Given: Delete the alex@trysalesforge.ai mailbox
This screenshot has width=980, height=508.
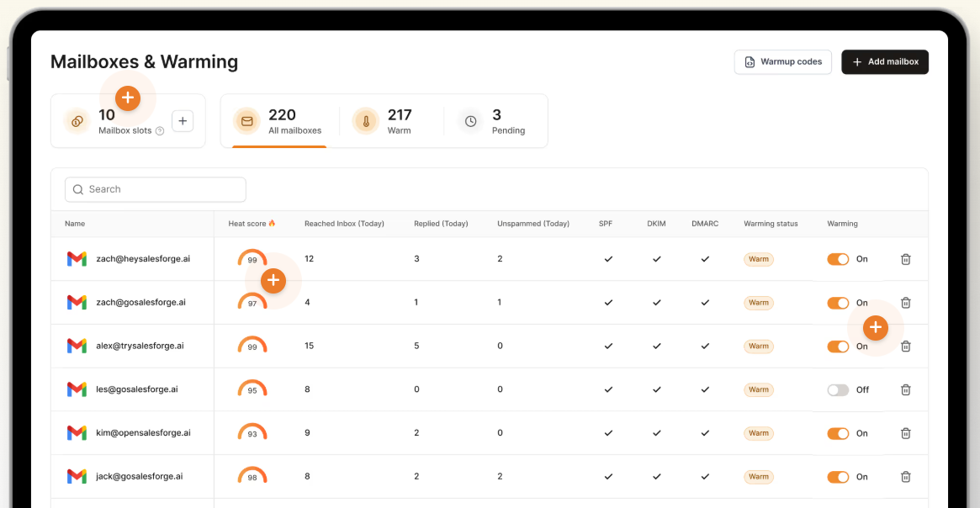Looking at the screenshot, I should click(x=906, y=347).
